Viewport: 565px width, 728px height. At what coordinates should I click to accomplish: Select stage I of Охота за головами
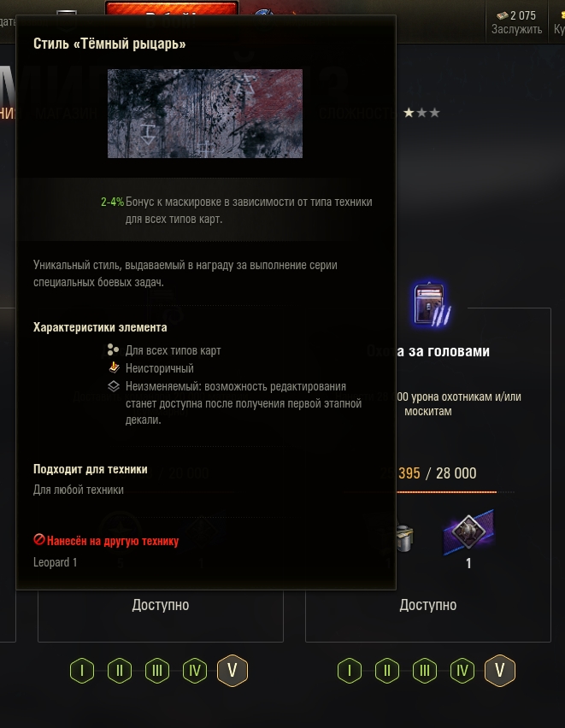350,671
